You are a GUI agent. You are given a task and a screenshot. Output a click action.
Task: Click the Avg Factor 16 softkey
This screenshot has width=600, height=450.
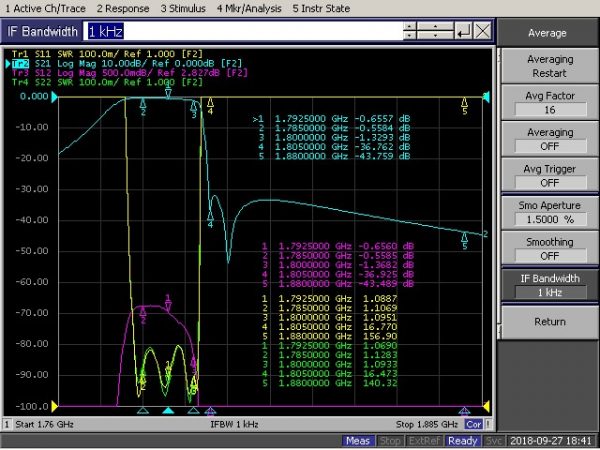[x=550, y=103]
